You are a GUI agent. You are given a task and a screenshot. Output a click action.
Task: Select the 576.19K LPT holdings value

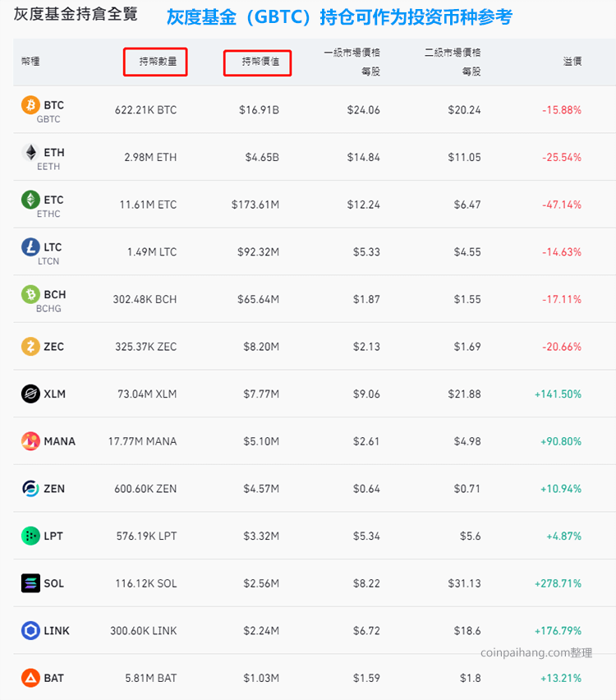coord(146,536)
